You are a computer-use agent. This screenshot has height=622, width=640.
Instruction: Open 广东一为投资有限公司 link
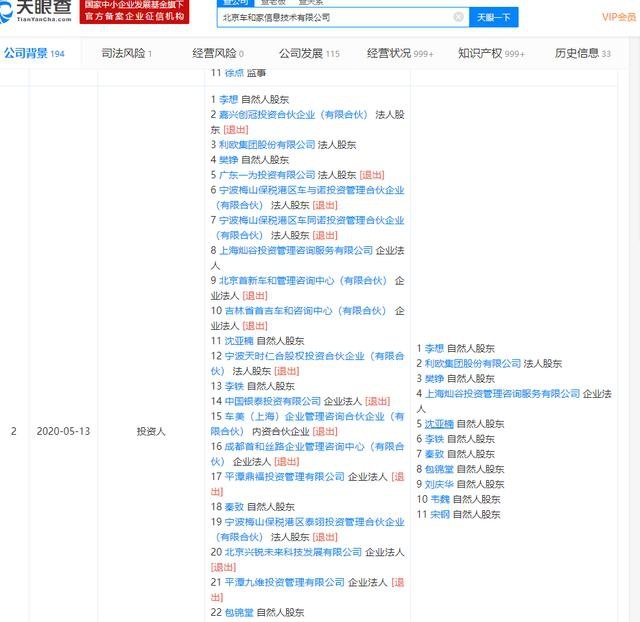(x=267, y=175)
